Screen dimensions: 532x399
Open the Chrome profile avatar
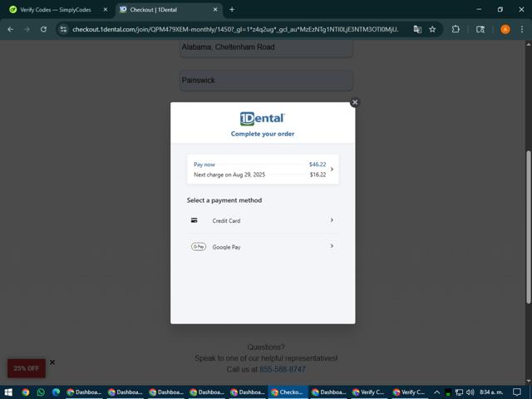505,30
